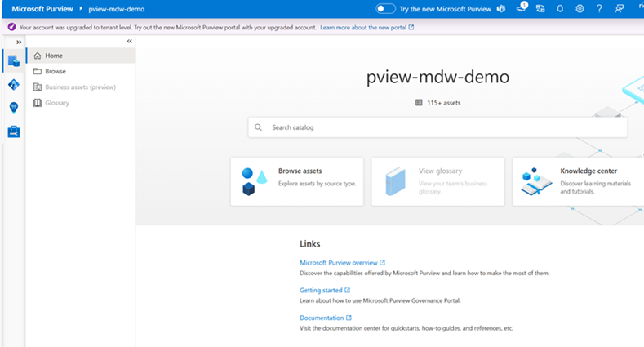Click external link icon after Getting started
The height and width of the screenshot is (347, 644).
[347, 290]
